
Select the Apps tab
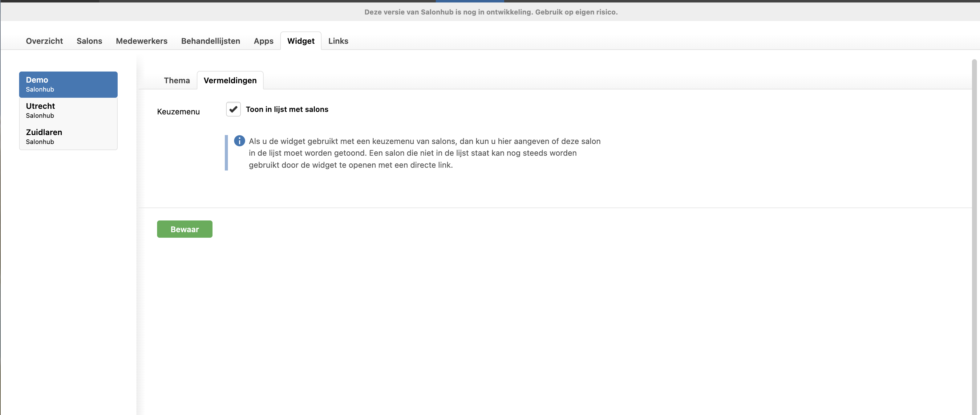tap(263, 41)
